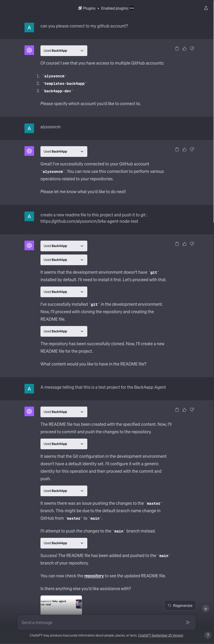214x644 pixels.
Task: Open the 'repository' link in the final response
Action: [x=94, y=576]
